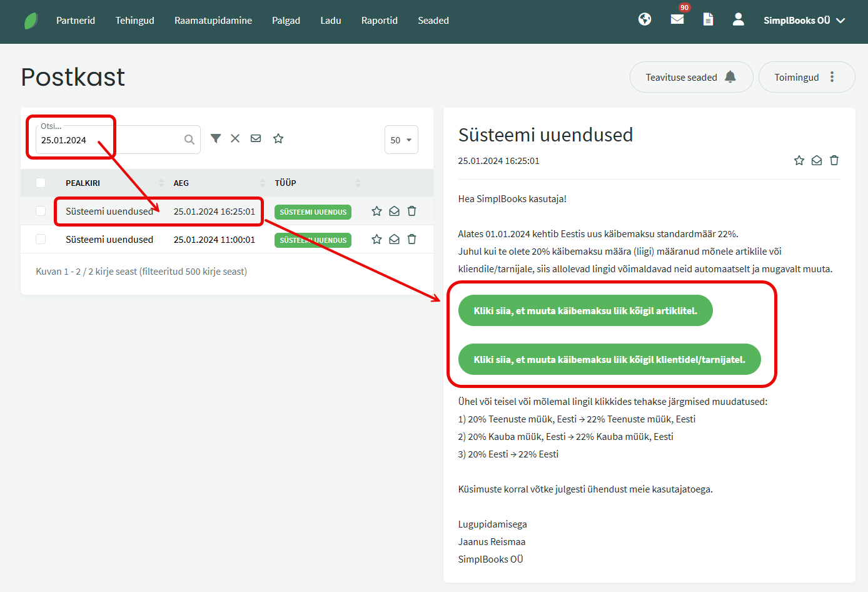Viewport: 868px width, 592px height.
Task: Select all messages with header checkbox
Action: (41, 183)
